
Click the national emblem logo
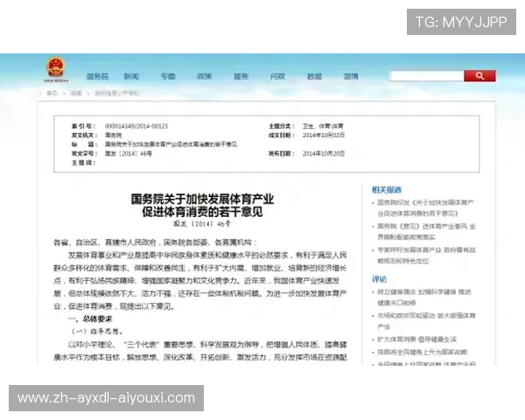[x=56, y=70]
